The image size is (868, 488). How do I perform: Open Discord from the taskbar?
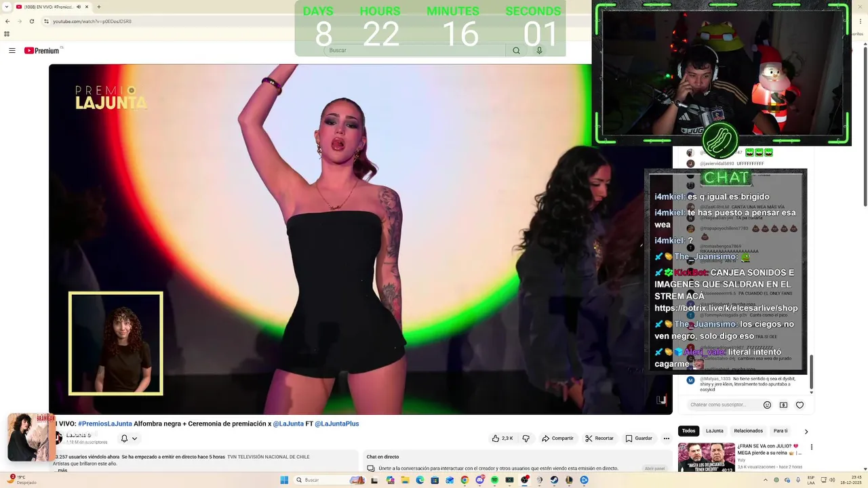[479, 480]
